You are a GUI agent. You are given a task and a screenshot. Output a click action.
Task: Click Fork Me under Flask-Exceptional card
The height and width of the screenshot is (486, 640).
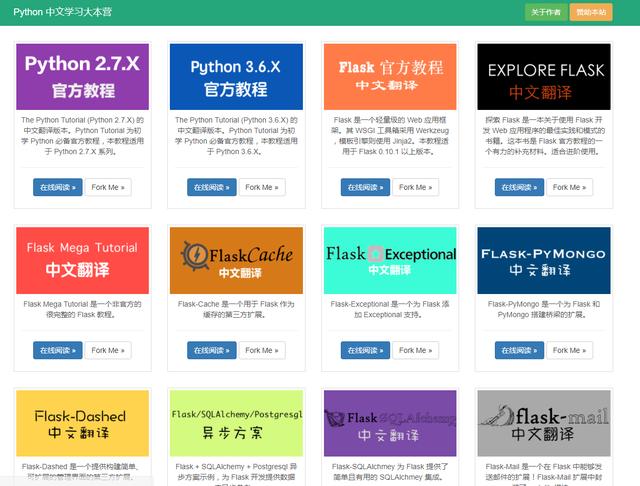click(416, 350)
